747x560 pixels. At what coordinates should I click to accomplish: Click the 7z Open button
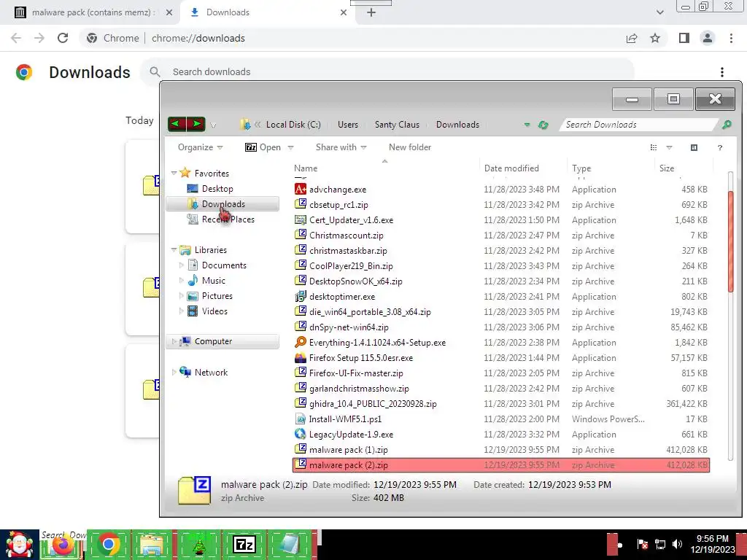tap(263, 147)
